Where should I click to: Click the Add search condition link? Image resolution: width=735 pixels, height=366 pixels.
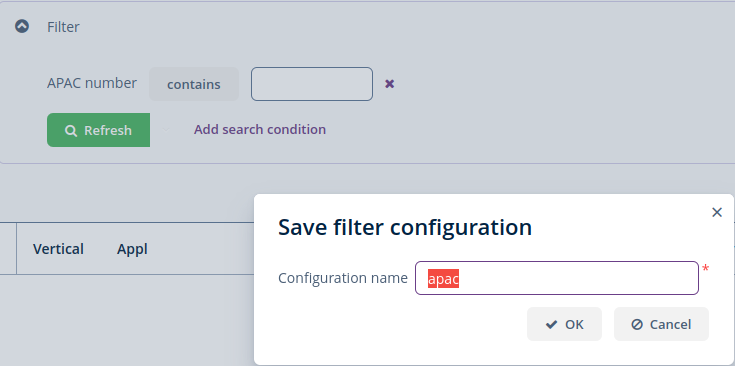pyautogui.click(x=260, y=129)
